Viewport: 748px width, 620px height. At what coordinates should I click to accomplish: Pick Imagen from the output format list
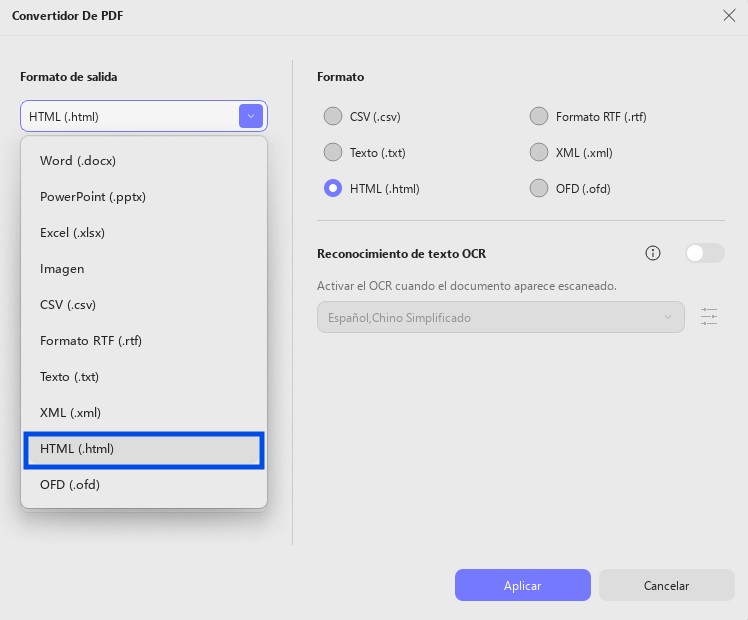tap(144, 269)
